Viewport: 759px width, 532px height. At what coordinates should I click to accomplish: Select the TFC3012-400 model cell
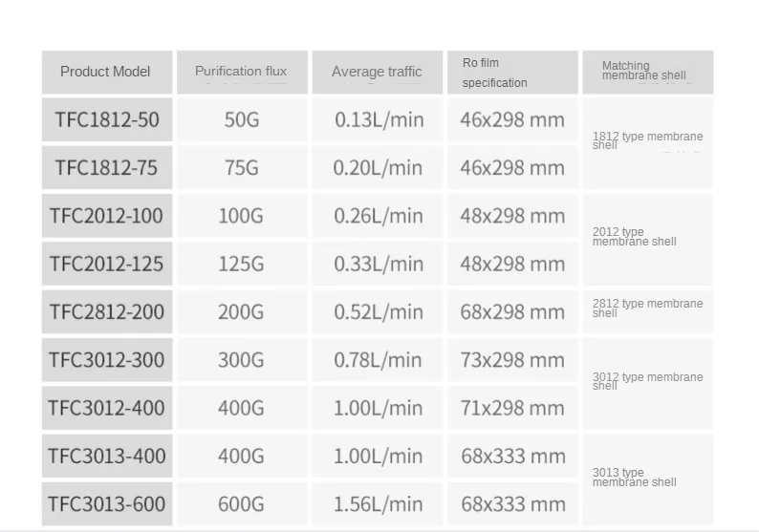tap(107, 408)
